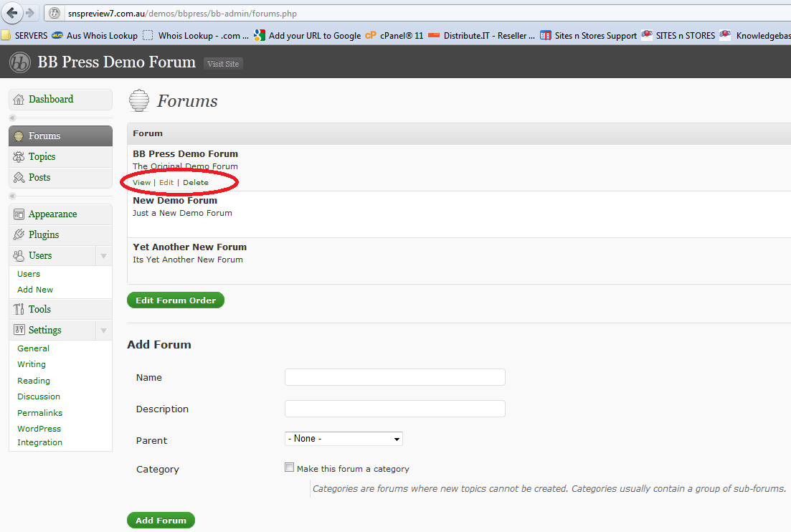791x532 pixels.
Task: Click the New Demo Forum row title
Action: [x=175, y=201]
